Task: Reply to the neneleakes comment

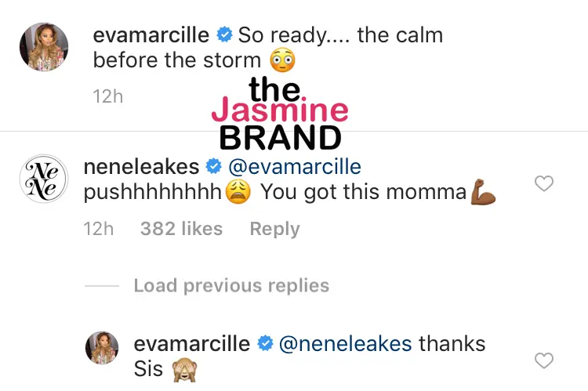Action: [x=274, y=229]
